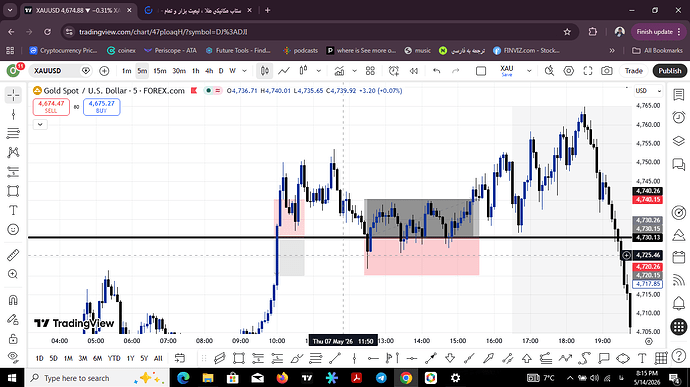Start bar replay mode
Viewport: 690px width, 387px height.
(x=414, y=71)
